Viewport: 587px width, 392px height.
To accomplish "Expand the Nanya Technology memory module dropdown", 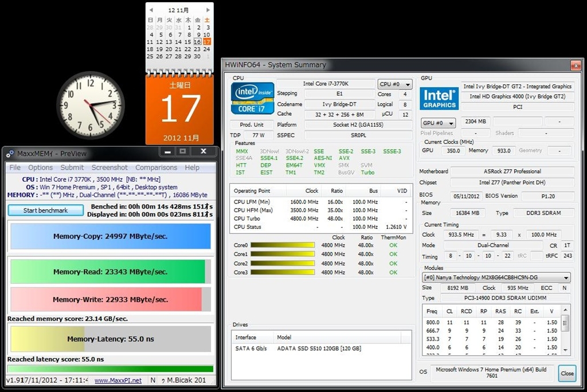I will pyautogui.click(x=496, y=278).
